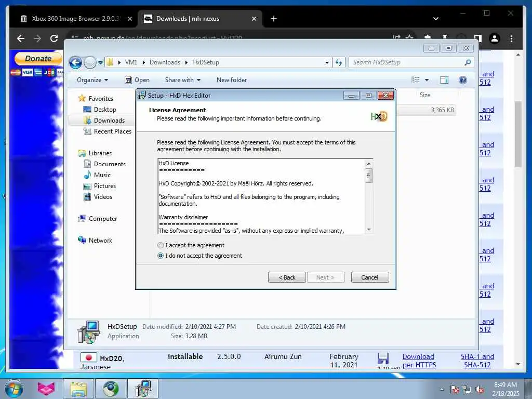Open browser profile icon
The width and height of the screenshot is (532, 399).
tap(495, 38)
